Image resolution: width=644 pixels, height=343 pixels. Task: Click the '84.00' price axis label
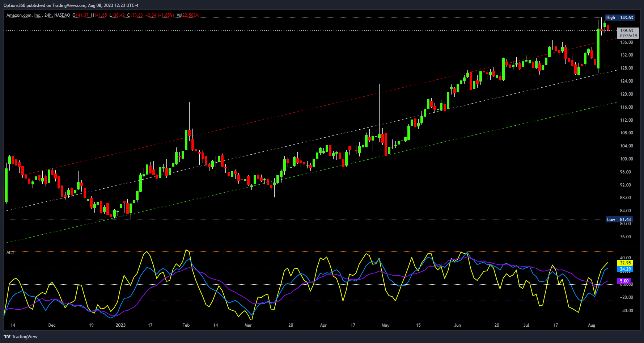[x=626, y=211]
